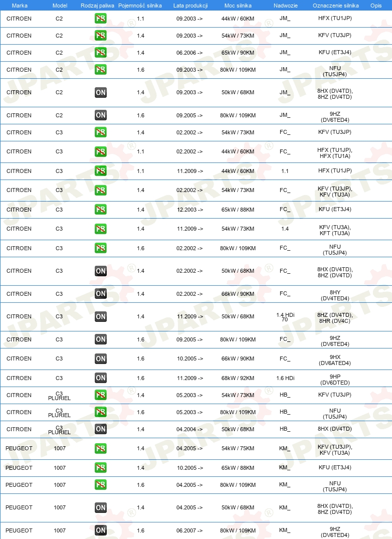Viewport: 392px width, 539px height.
Task: Select the production date '04.2004 ->'
Action: tap(189, 429)
